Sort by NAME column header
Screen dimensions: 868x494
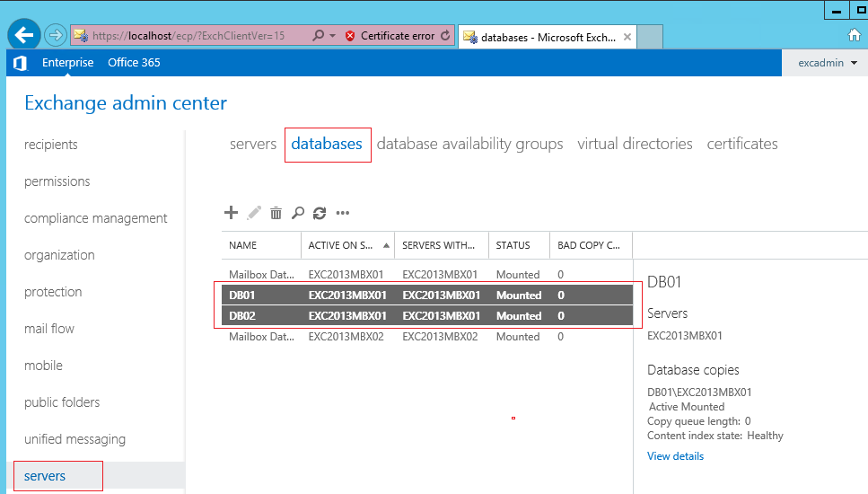tap(261, 245)
